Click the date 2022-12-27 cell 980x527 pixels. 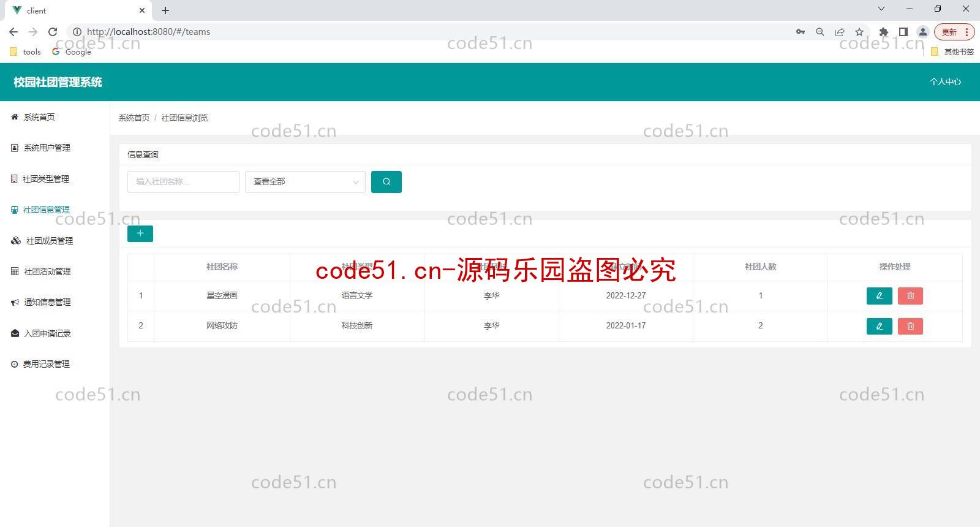(626, 295)
